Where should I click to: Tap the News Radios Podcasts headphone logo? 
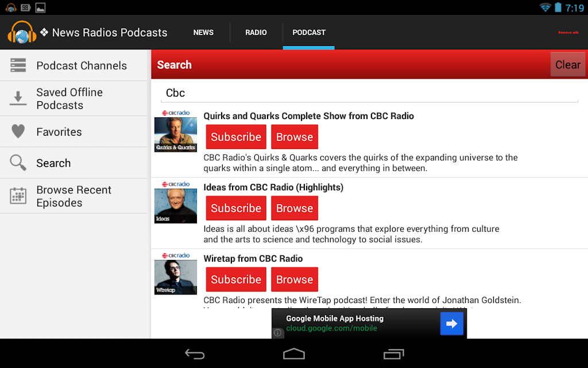(x=22, y=32)
